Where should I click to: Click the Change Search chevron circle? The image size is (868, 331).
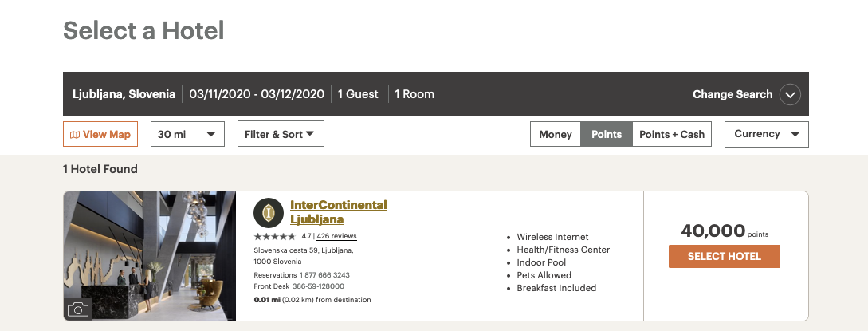coord(790,94)
